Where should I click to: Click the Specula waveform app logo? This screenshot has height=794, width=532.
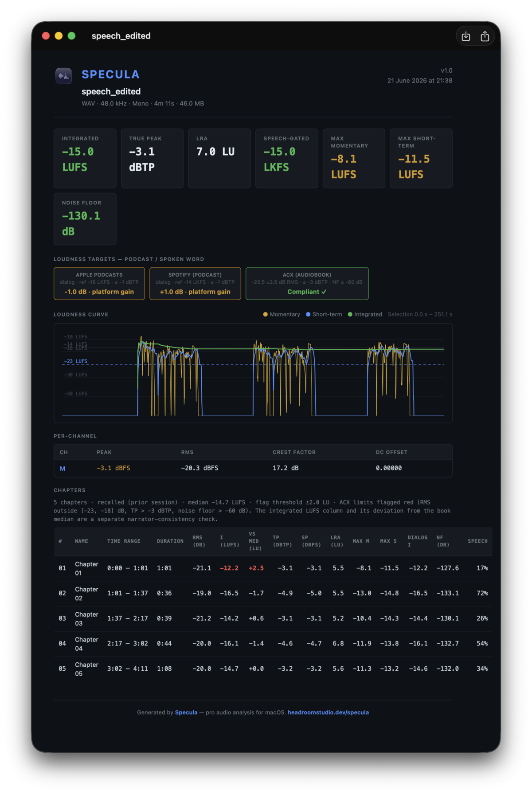[63, 76]
